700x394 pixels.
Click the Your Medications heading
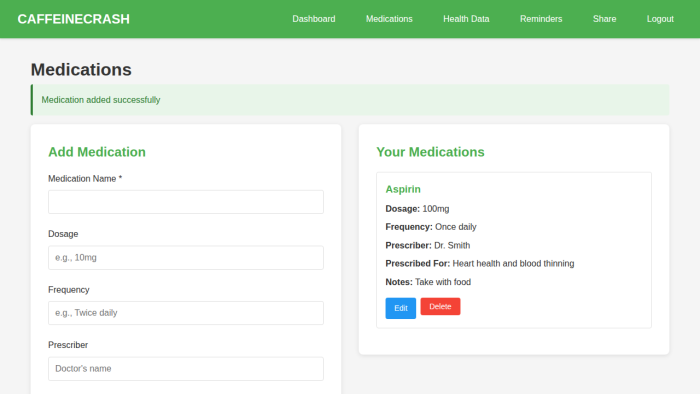click(430, 152)
